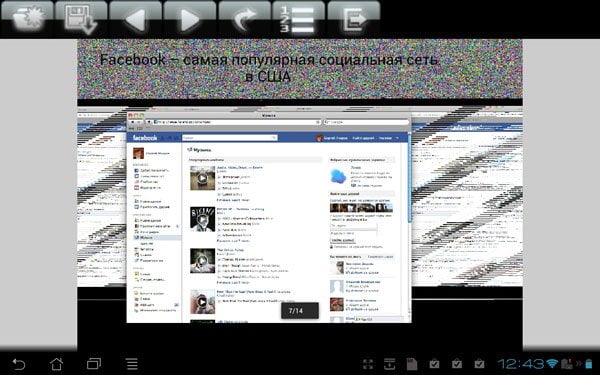Tap the save-to-disk floppy icon

click(x=82, y=18)
